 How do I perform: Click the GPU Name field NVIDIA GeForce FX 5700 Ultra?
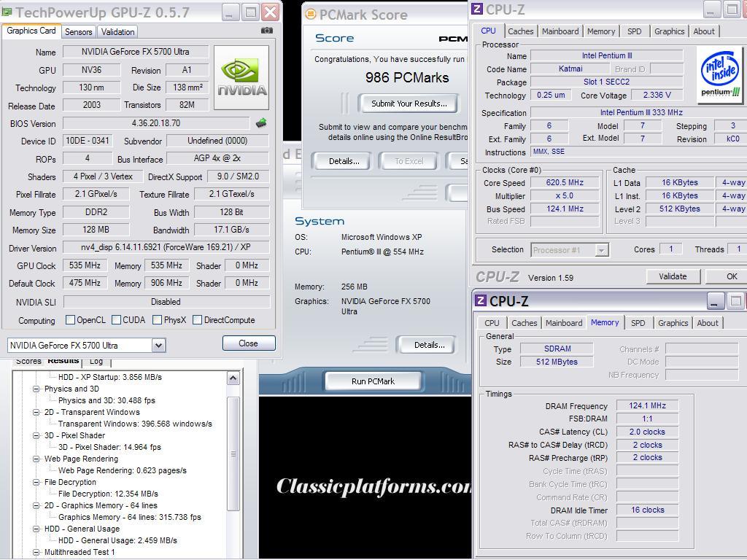point(136,52)
